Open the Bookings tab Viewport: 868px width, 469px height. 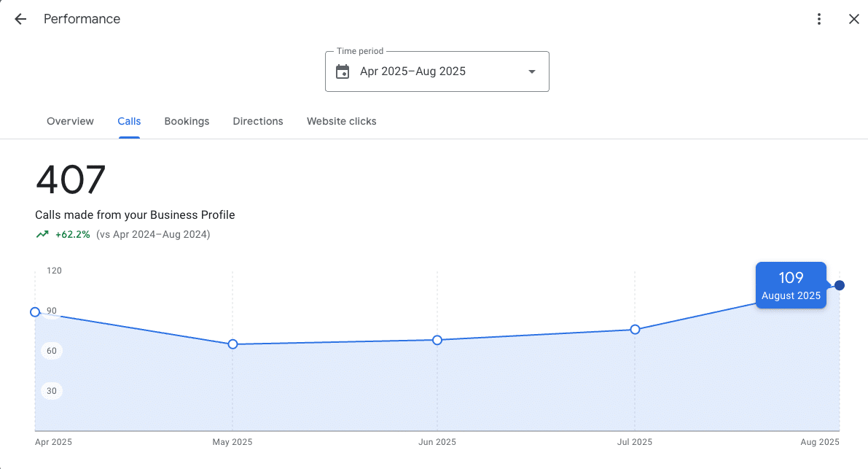[187, 121]
